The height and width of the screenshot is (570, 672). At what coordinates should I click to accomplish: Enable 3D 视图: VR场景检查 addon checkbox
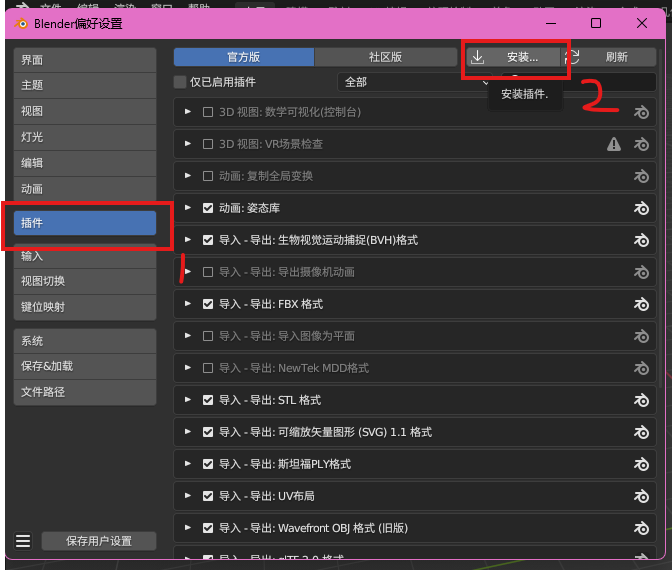[x=208, y=144]
